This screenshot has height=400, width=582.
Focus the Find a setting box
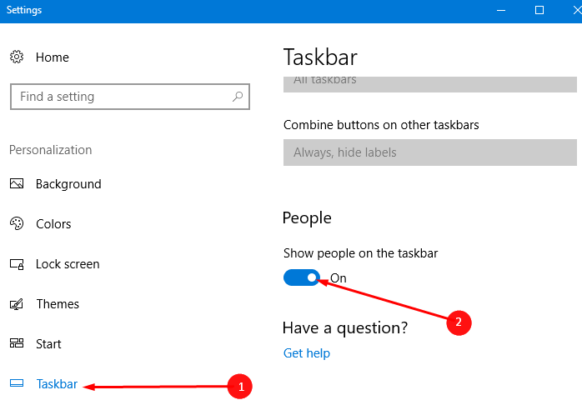click(130, 96)
